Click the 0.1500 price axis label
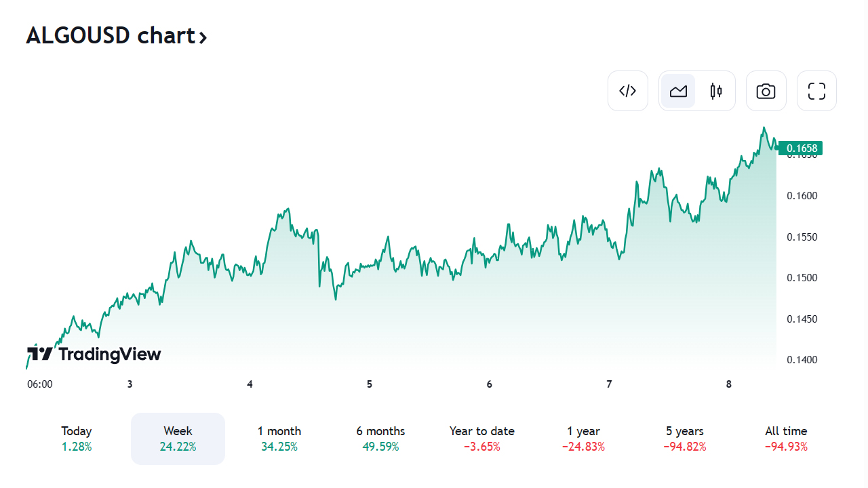Viewport: 868px width, 488px height. 802,278
